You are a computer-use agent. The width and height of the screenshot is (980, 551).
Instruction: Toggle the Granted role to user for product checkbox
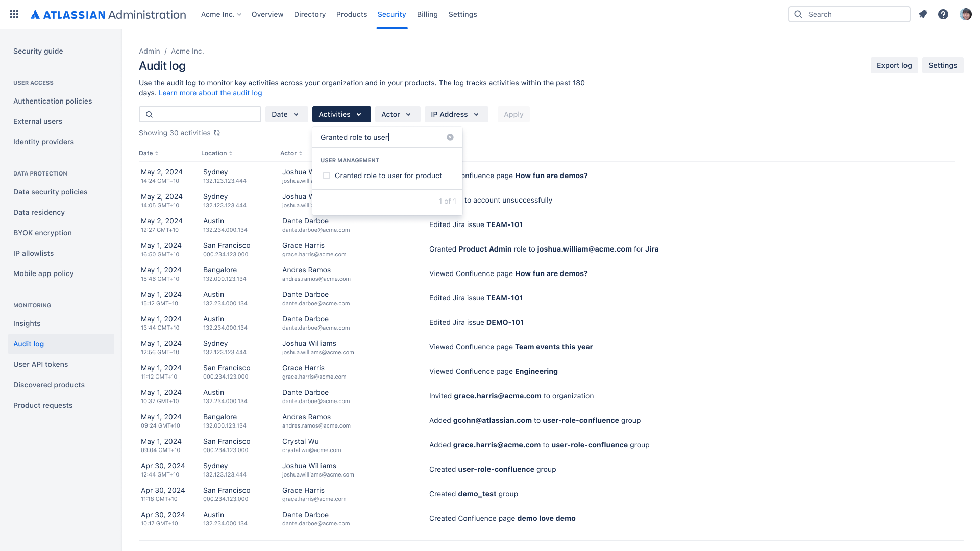pos(327,176)
